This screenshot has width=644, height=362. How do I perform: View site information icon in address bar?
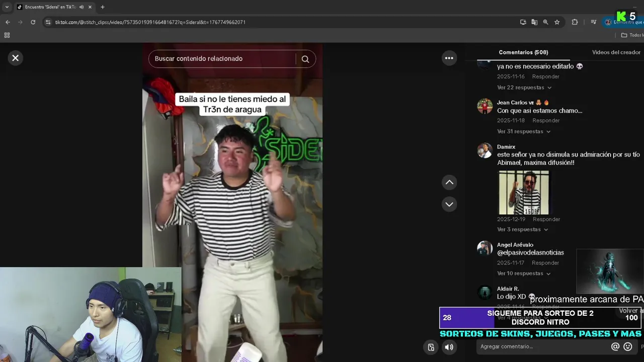(48, 22)
